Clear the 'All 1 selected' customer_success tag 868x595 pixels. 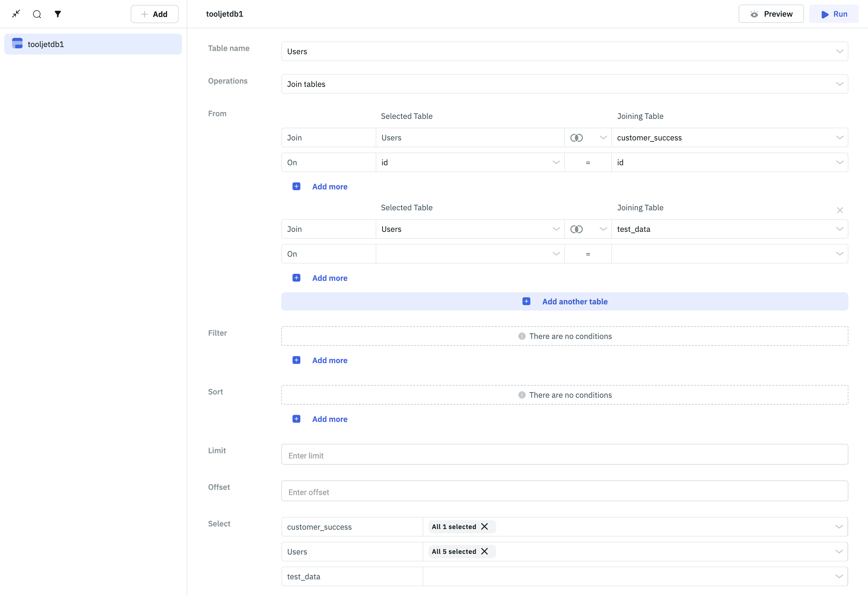(x=484, y=526)
